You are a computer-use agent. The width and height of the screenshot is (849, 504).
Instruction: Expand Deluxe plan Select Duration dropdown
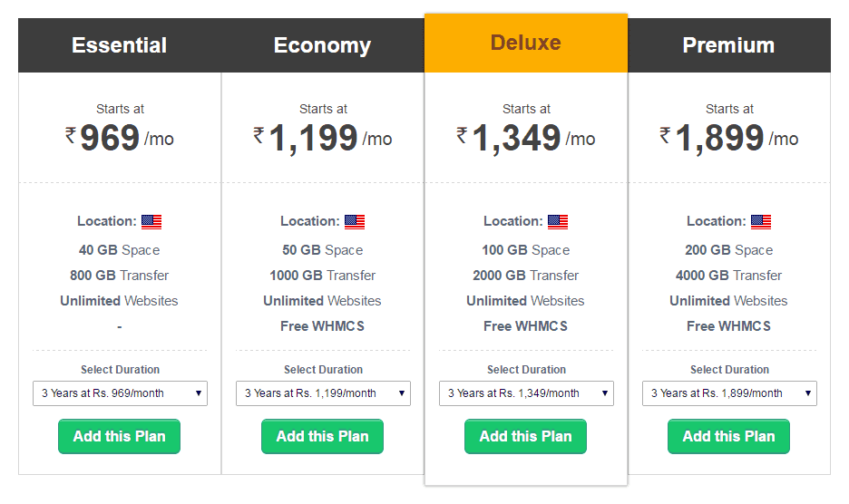click(526, 393)
